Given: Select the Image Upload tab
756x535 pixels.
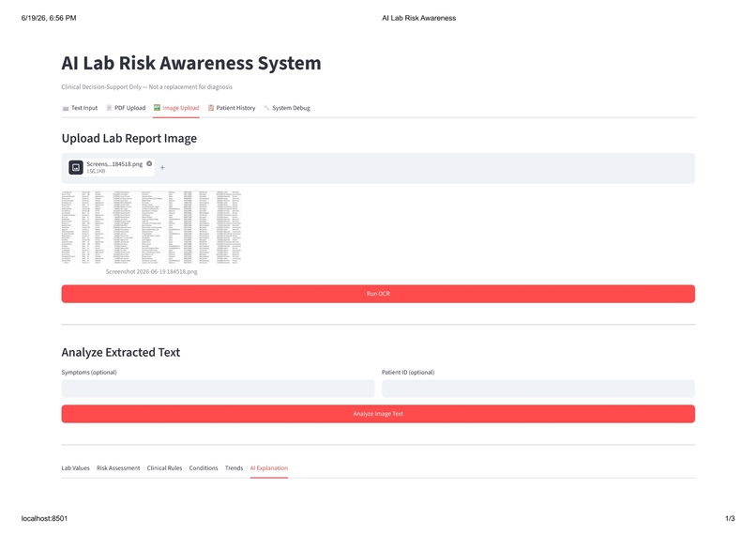Looking at the screenshot, I should click(176, 108).
